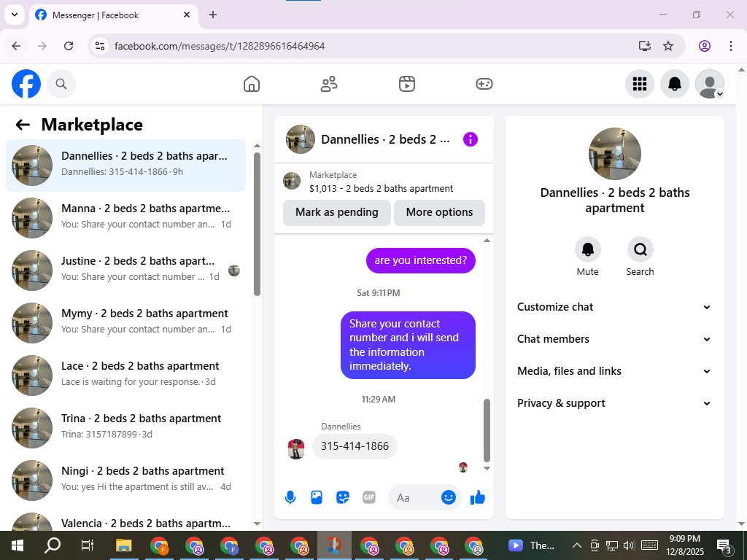The image size is (747, 560).
Task: Reload the page
Action: (x=69, y=46)
